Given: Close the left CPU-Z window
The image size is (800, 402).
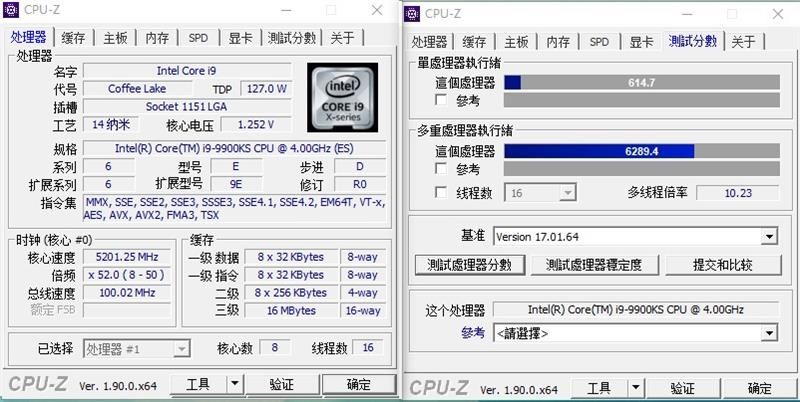Looking at the screenshot, I should tap(377, 10).
